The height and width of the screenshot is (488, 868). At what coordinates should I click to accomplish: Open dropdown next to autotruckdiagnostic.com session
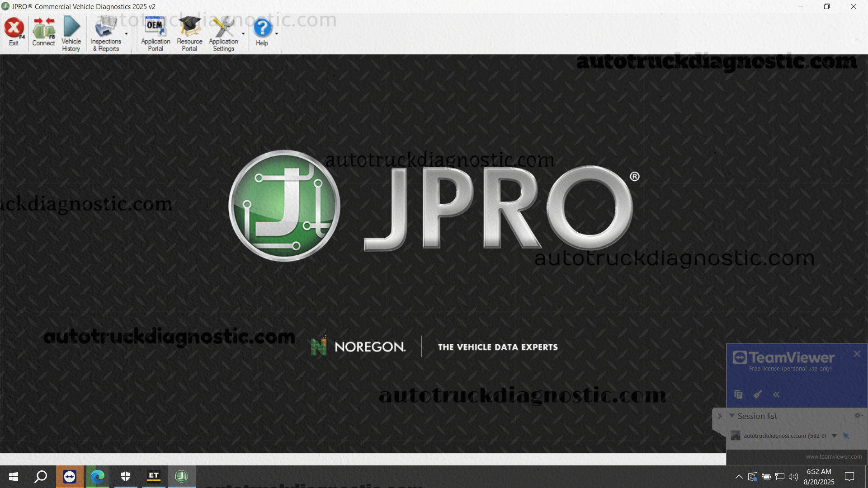tap(834, 436)
